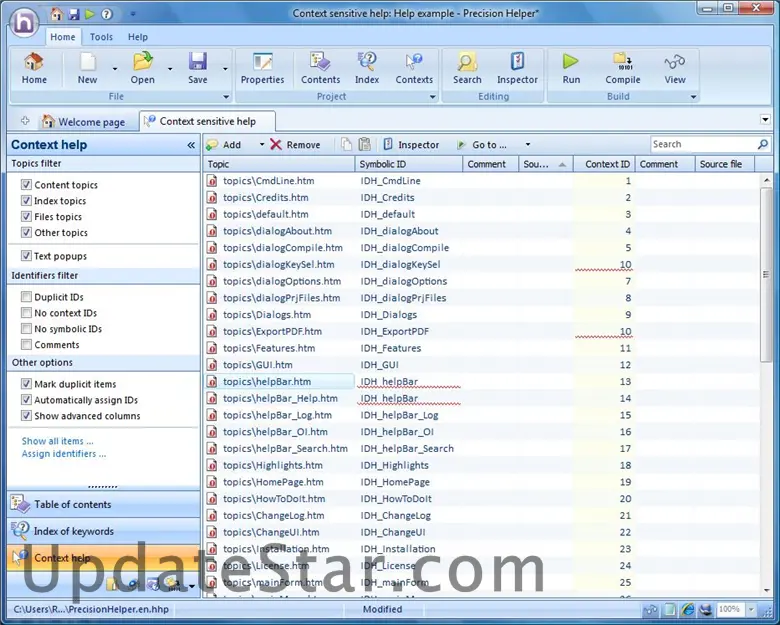Open the New button dropdown arrow
This screenshot has width=780, height=625.
tap(115, 69)
